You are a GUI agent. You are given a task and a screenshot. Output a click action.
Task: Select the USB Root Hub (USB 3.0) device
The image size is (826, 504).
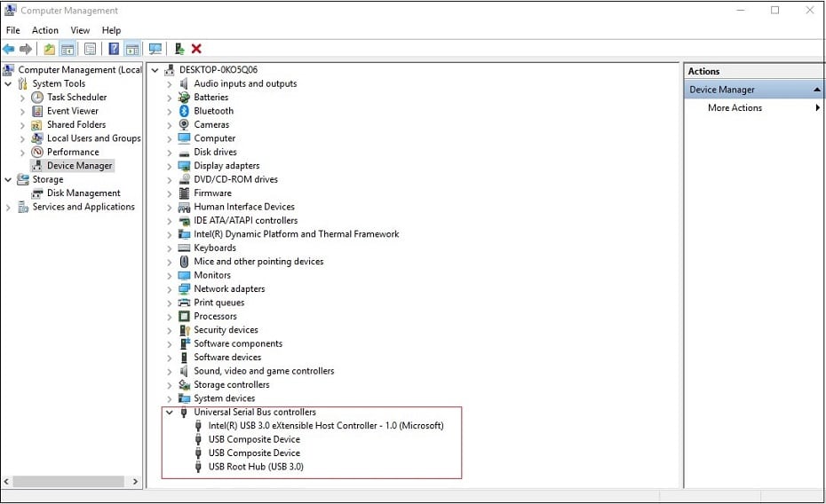(256, 467)
